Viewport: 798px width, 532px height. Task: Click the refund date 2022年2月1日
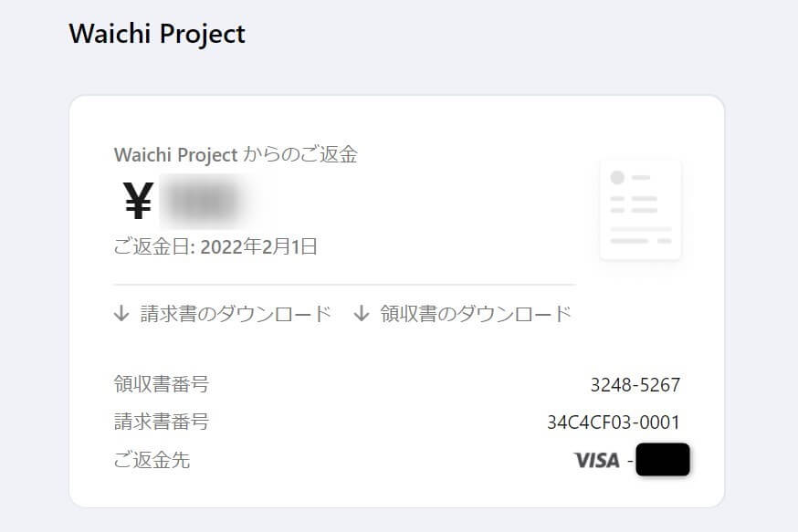tap(258, 246)
